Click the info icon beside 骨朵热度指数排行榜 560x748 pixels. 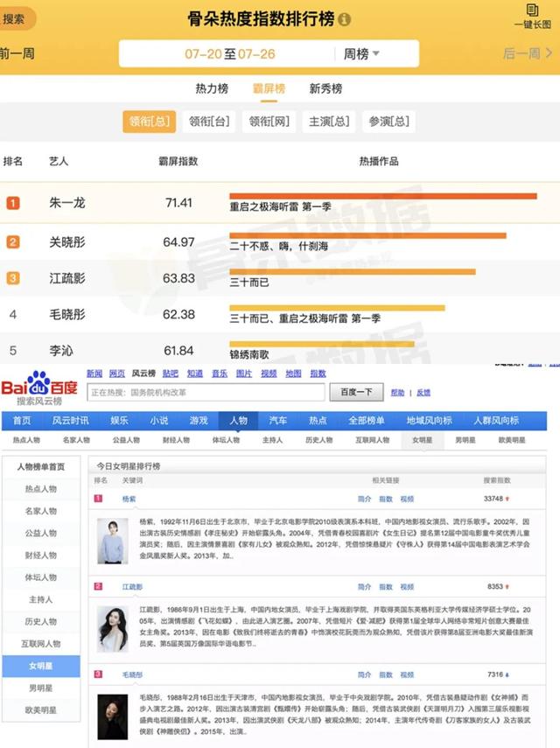[x=345, y=19]
